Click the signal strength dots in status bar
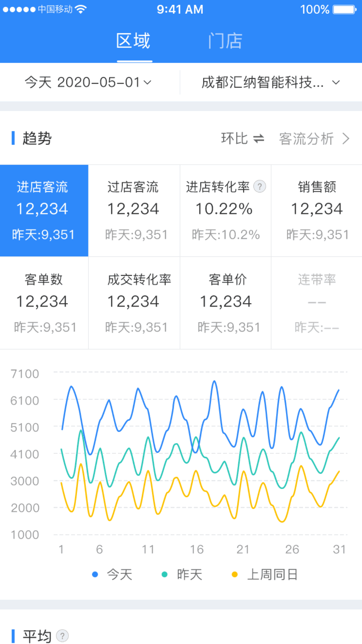362x644 pixels. click(19, 9)
